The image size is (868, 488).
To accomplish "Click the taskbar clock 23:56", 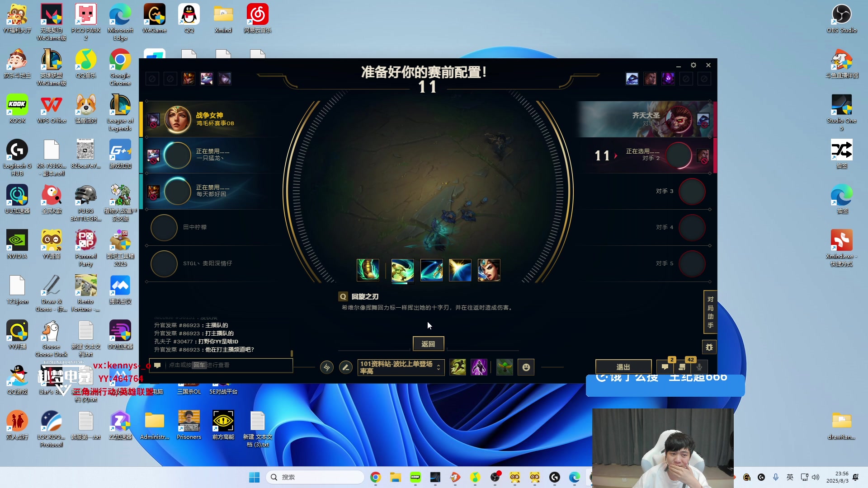I will (x=838, y=477).
